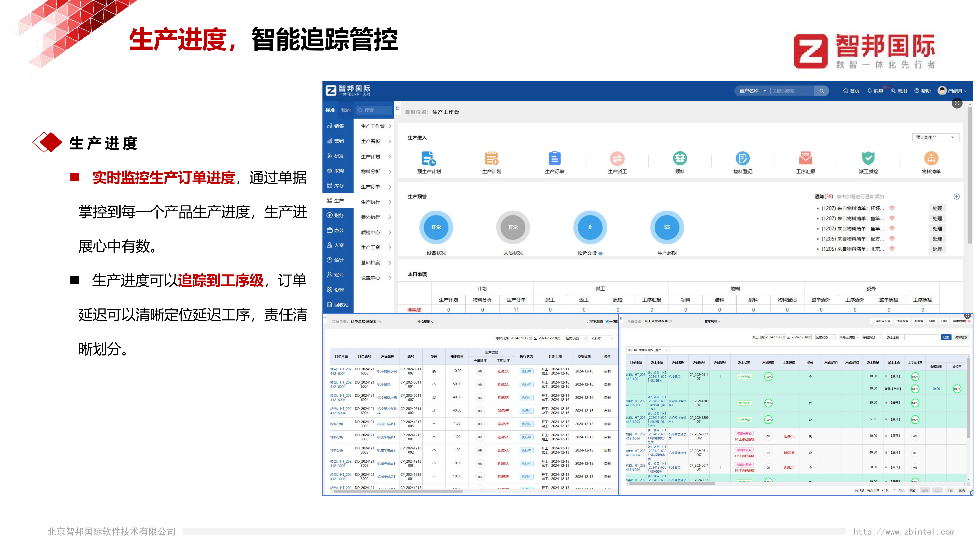The height and width of the screenshot is (551, 980).
Task: Click help icon beside 派工进度追踪表
Action: pyautogui.click(x=670, y=322)
